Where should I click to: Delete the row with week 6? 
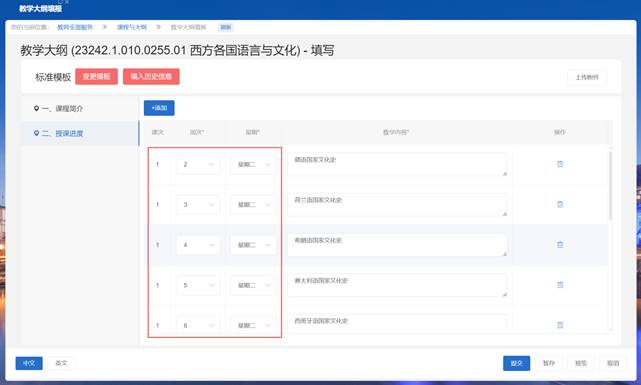tap(560, 325)
